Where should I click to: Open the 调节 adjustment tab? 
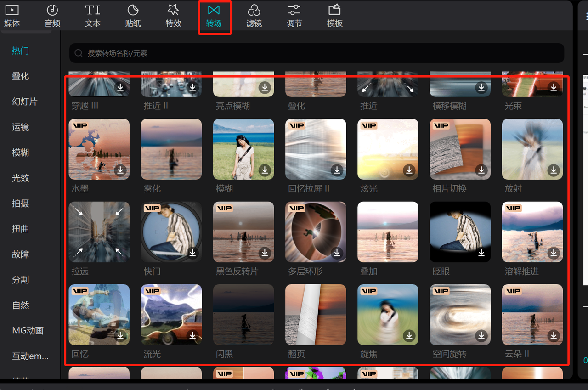(294, 16)
